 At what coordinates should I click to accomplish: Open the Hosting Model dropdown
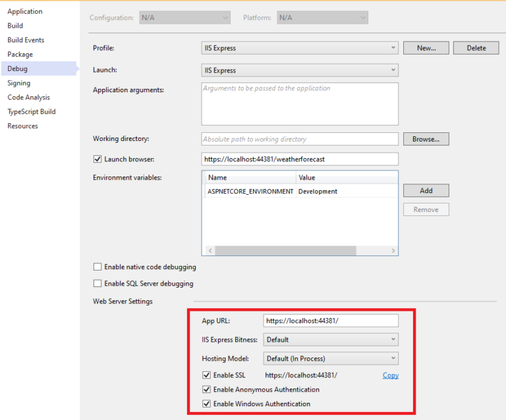pyautogui.click(x=330, y=359)
